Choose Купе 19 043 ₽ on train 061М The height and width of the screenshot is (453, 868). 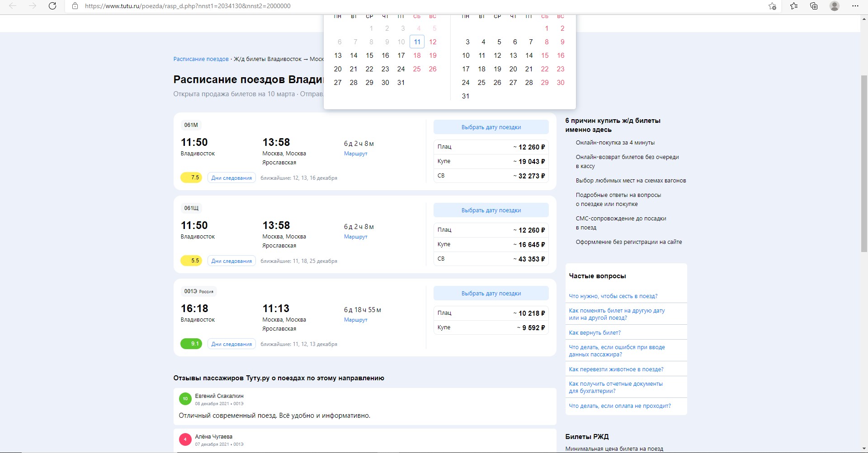tap(491, 161)
